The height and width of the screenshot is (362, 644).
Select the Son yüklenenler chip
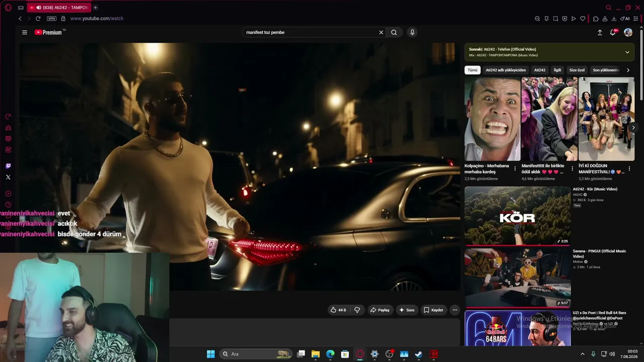coord(606,70)
